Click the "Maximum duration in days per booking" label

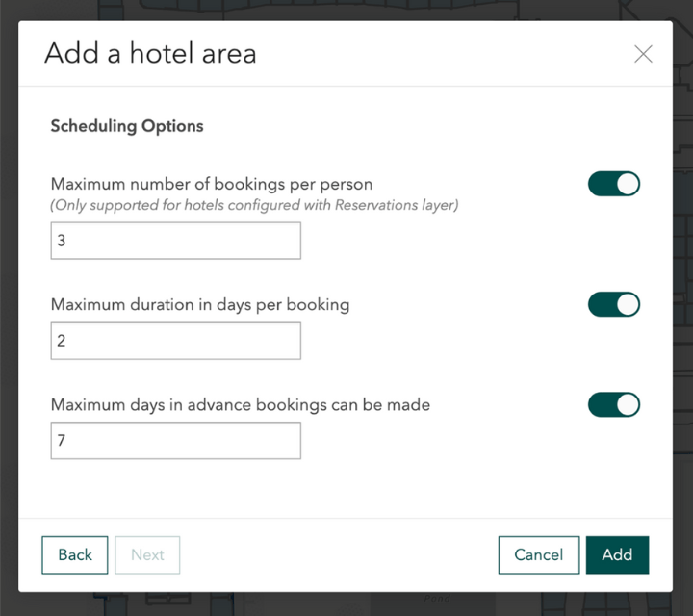tap(200, 304)
